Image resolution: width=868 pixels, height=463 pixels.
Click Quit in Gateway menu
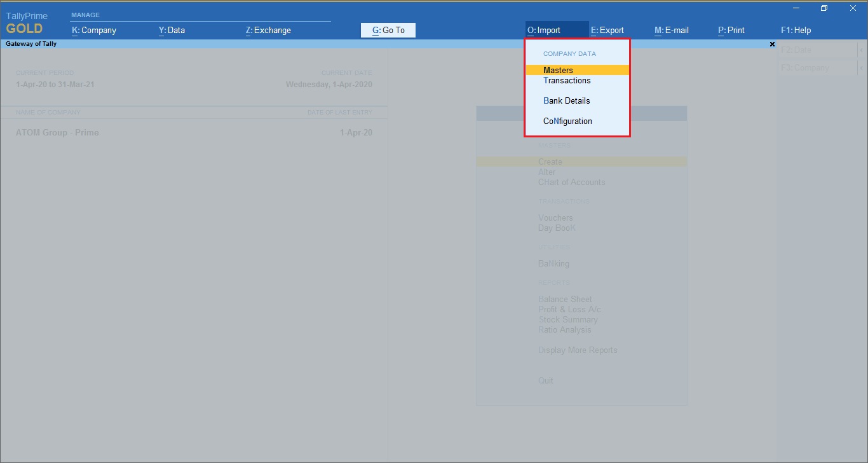click(x=546, y=380)
